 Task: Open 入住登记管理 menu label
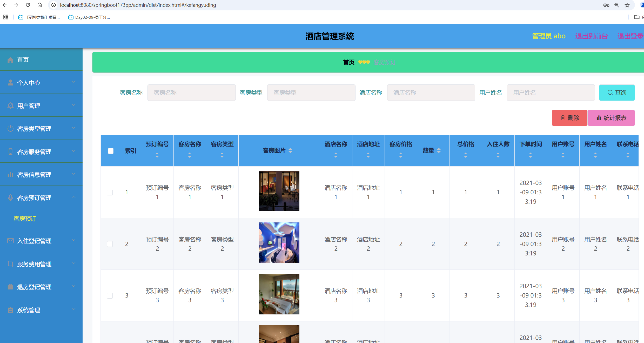(x=34, y=241)
